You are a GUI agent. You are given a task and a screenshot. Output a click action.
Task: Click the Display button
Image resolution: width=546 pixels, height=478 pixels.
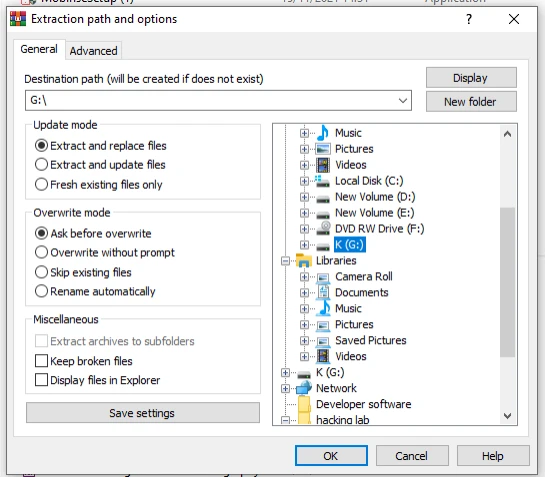[x=471, y=78]
